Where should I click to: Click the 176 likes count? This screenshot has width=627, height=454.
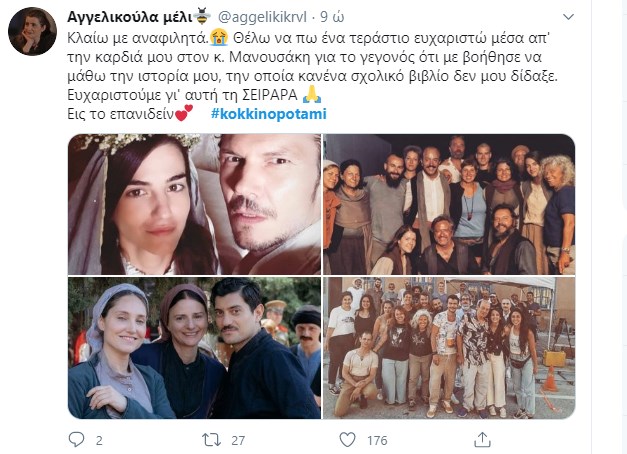377,440
